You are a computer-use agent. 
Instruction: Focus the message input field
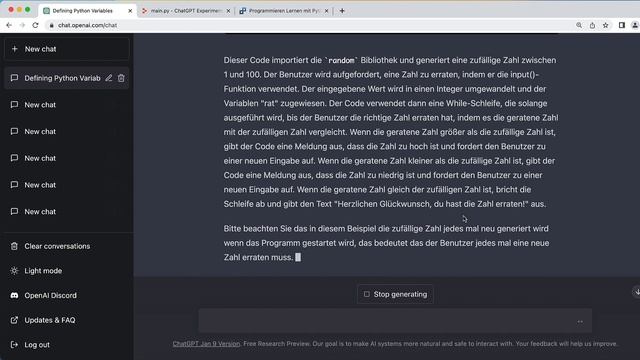pyautogui.click(x=395, y=321)
